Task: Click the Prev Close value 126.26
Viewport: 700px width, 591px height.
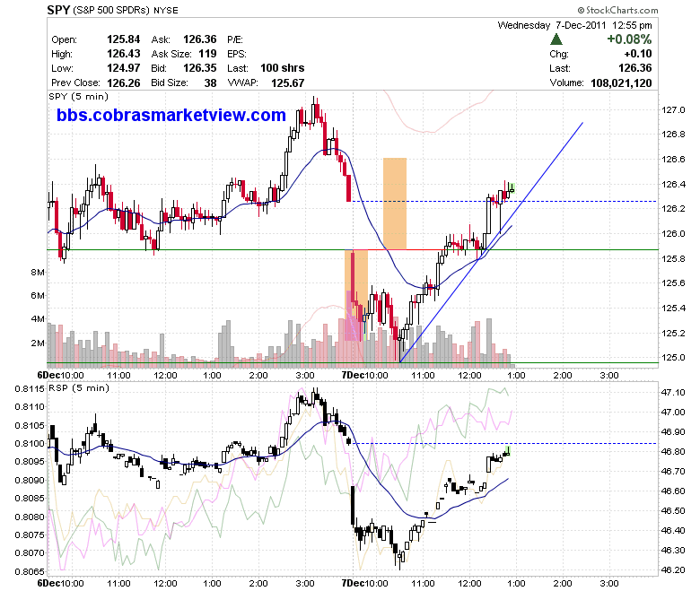Action: coord(123,83)
